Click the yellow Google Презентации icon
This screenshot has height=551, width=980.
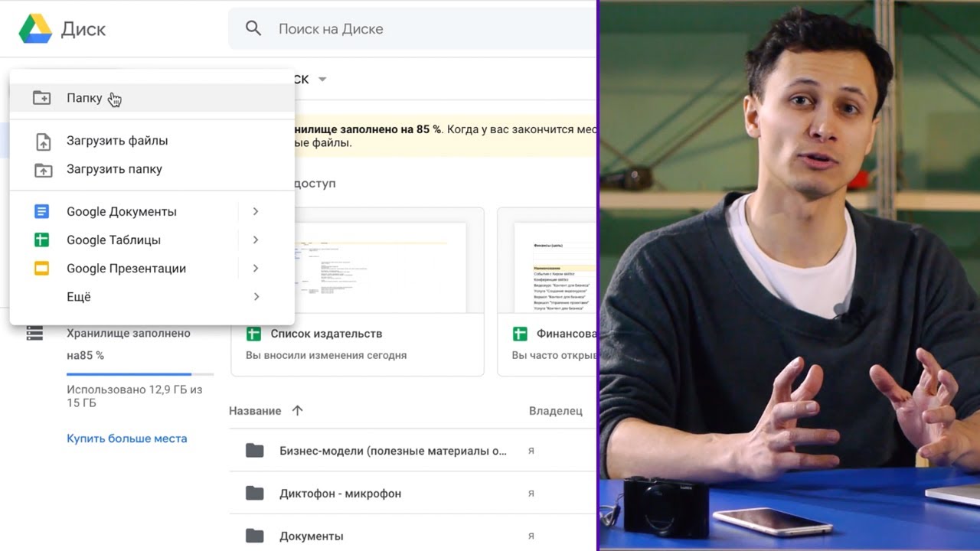click(41, 269)
